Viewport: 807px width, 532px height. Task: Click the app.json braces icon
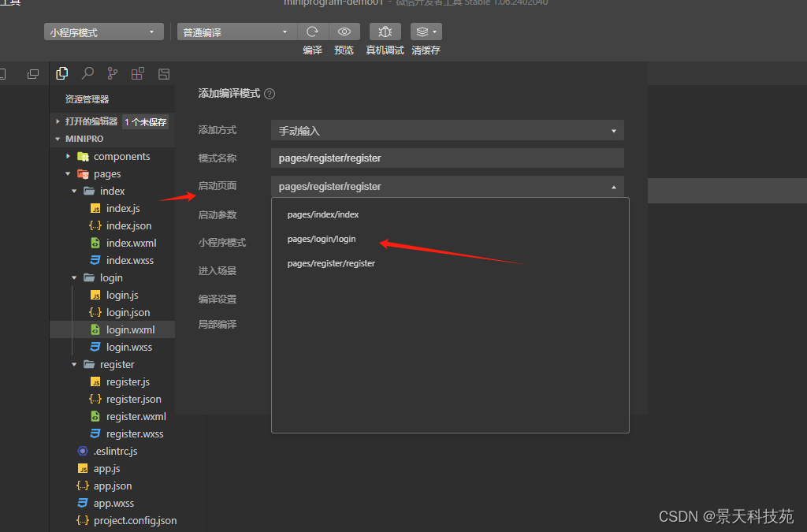click(82, 485)
